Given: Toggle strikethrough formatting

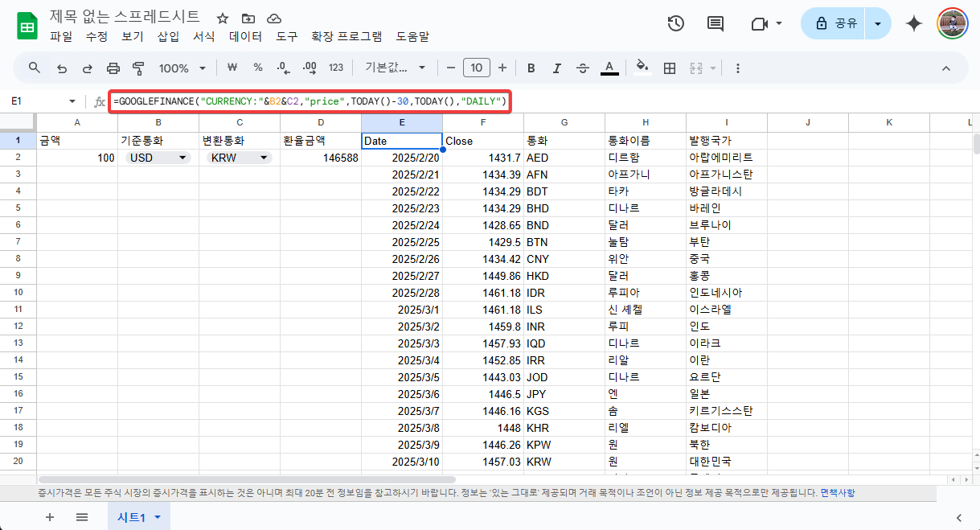Looking at the screenshot, I should coord(583,68).
